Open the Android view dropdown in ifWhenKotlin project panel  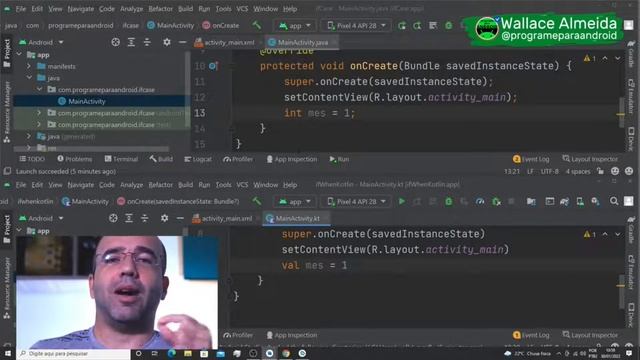tap(41, 218)
